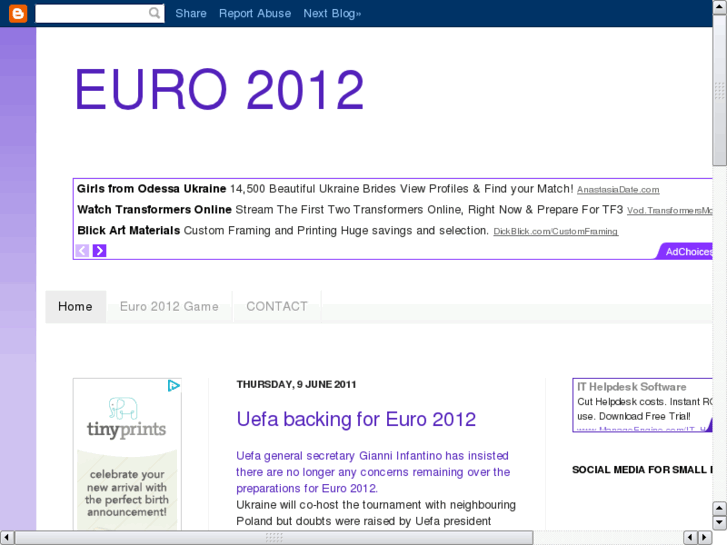Open post Uefa backing for Euro 2012

[x=356, y=419]
